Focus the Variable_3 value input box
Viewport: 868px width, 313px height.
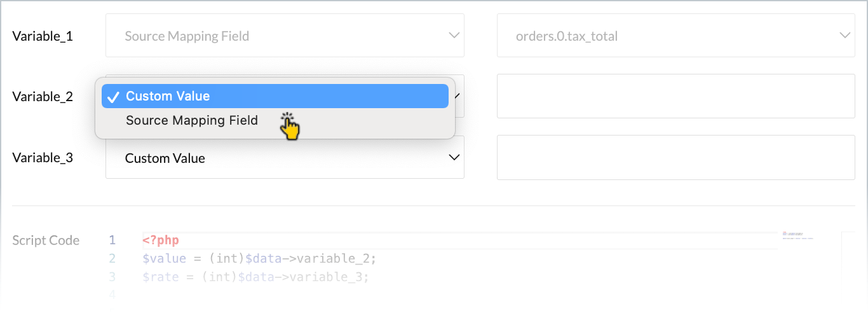coord(675,157)
